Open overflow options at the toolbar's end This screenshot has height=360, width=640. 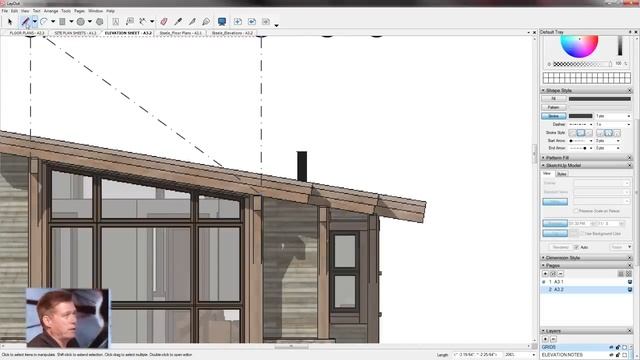tap(276, 25)
